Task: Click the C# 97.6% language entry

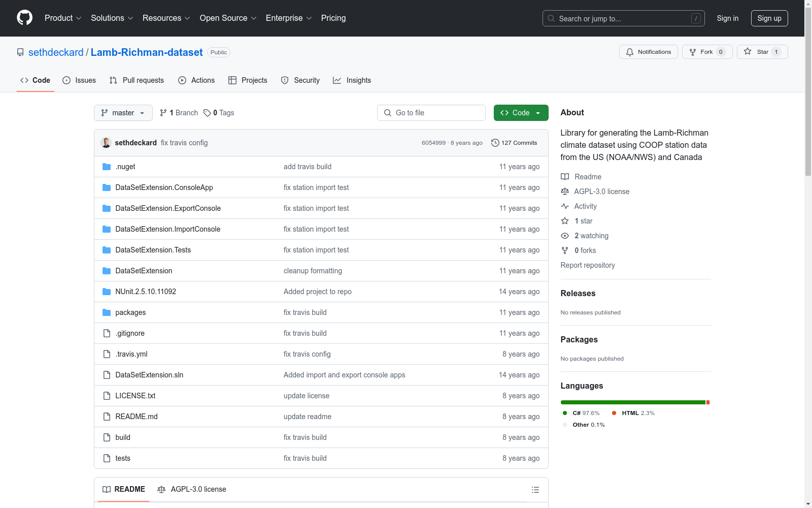Action: pyautogui.click(x=581, y=413)
